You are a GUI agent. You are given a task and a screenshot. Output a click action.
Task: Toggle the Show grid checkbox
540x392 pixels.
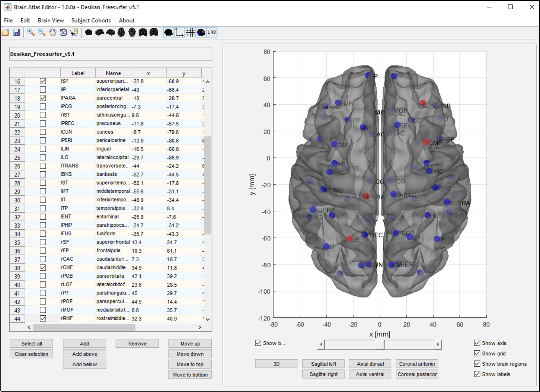[477, 354]
